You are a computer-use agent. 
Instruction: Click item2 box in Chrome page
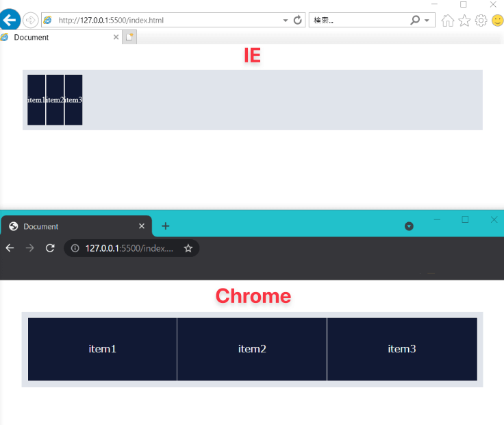pos(252,349)
